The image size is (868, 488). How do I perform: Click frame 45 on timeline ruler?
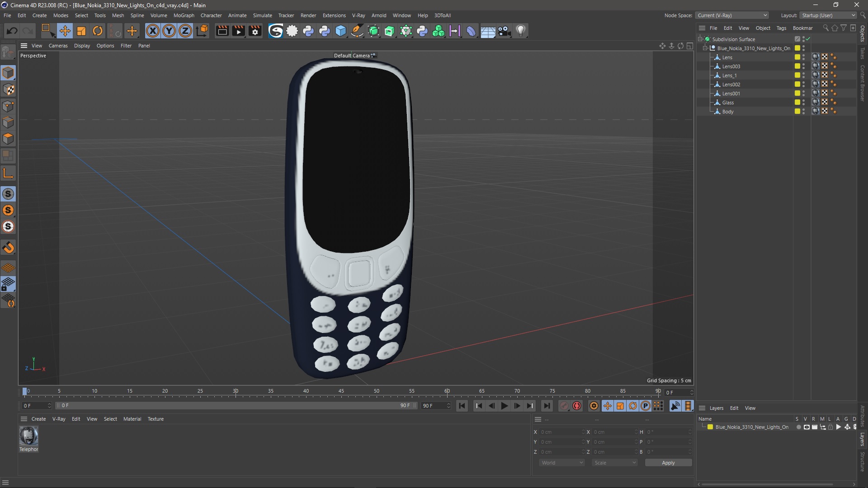(341, 392)
